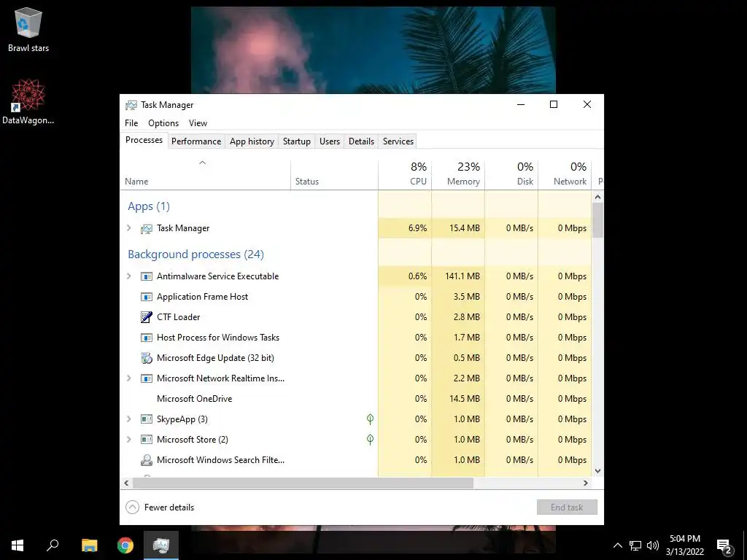Click the horizontal scrollbar left arrow
The height and width of the screenshot is (560, 747).
[126, 483]
